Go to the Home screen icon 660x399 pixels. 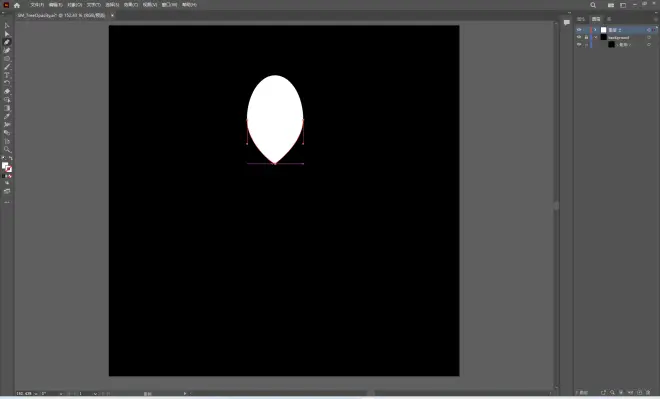tap(17, 5)
